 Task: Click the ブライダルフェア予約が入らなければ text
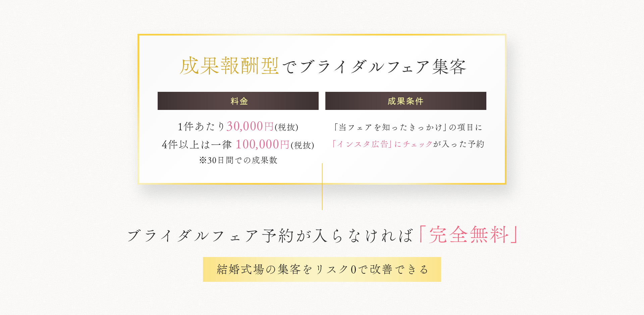click(270, 236)
